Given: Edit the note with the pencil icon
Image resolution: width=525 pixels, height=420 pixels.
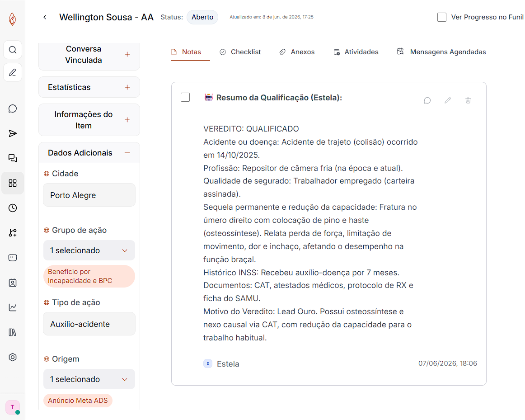Looking at the screenshot, I should pos(448,100).
